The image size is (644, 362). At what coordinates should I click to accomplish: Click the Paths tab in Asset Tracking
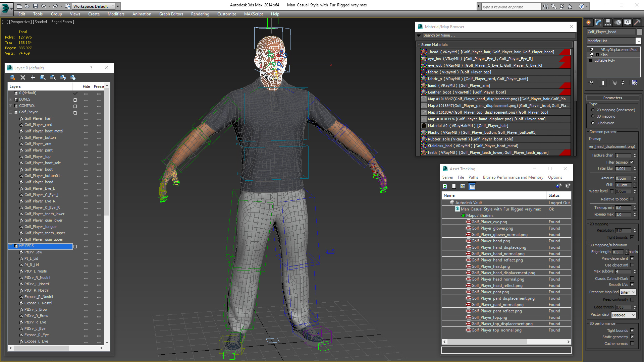pos(473,177)
